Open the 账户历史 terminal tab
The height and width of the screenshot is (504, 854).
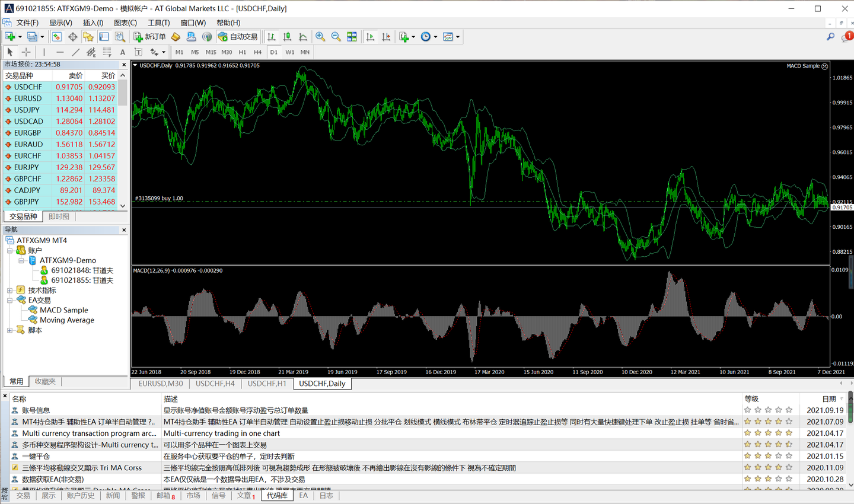click(x=81, y=496)
